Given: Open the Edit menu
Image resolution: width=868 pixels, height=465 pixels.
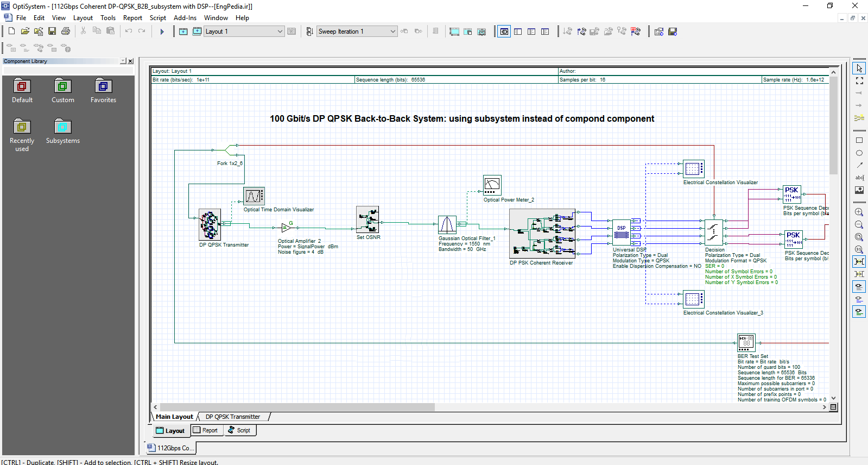Looking at the screenshot, I should [39, 18].
